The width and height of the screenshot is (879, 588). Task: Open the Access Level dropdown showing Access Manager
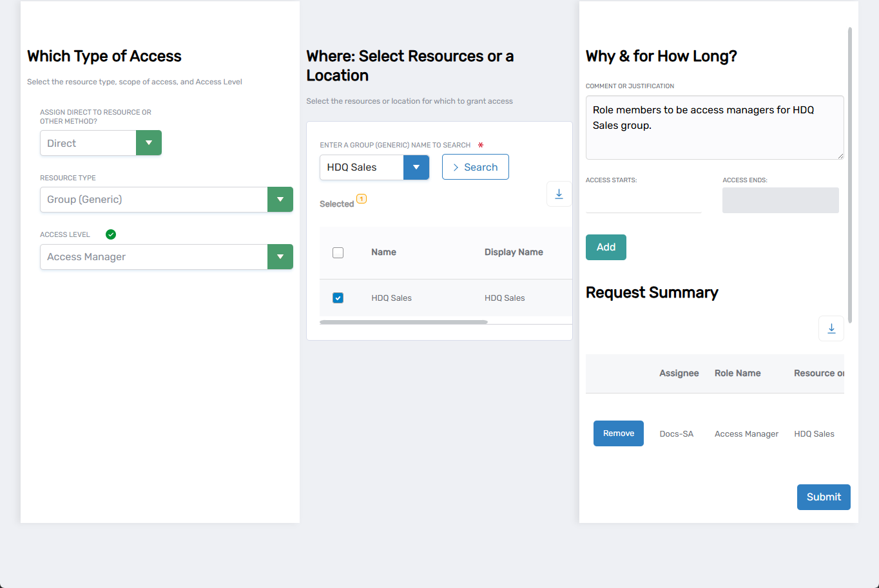pyautogui.click(x=280, y=256)
